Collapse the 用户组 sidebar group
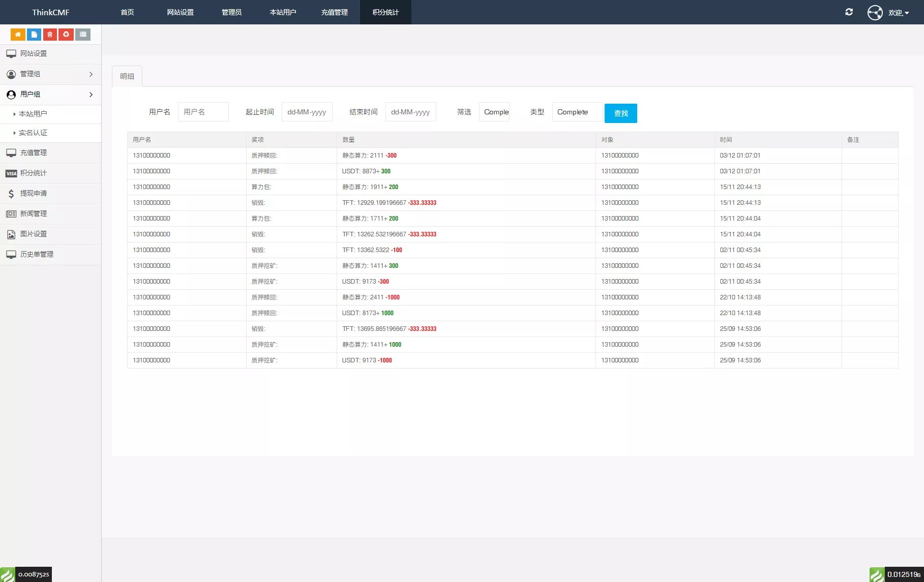The width and height of the screenshot is (924, 582). pos(50,95)
